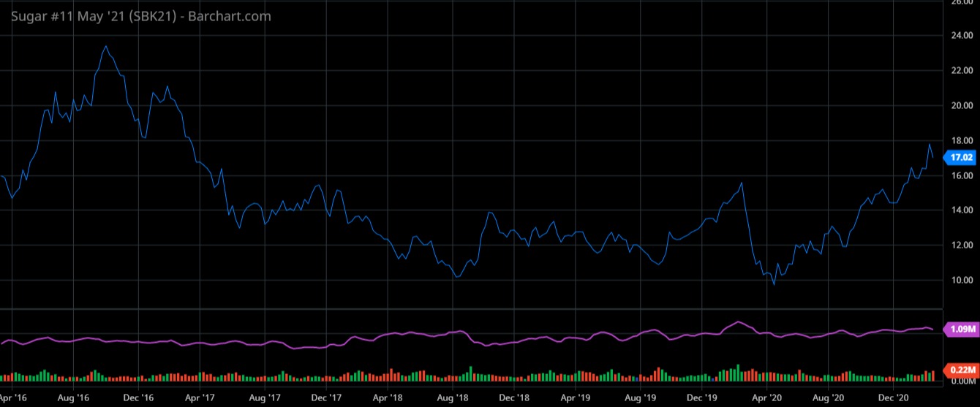Click the Apr '20 date axis label
This screenshot has width=980, height=407.
(x=766, y=398)
